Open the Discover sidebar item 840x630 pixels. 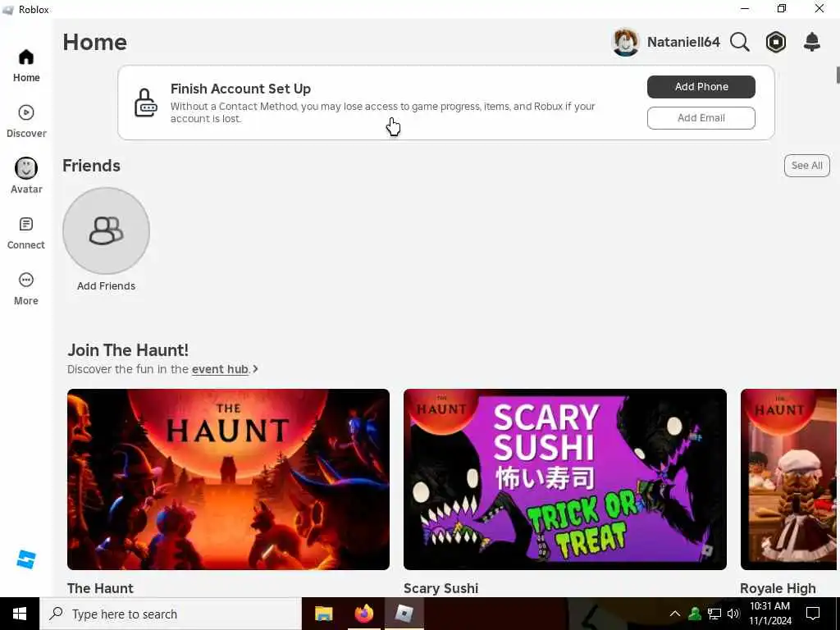25,121
